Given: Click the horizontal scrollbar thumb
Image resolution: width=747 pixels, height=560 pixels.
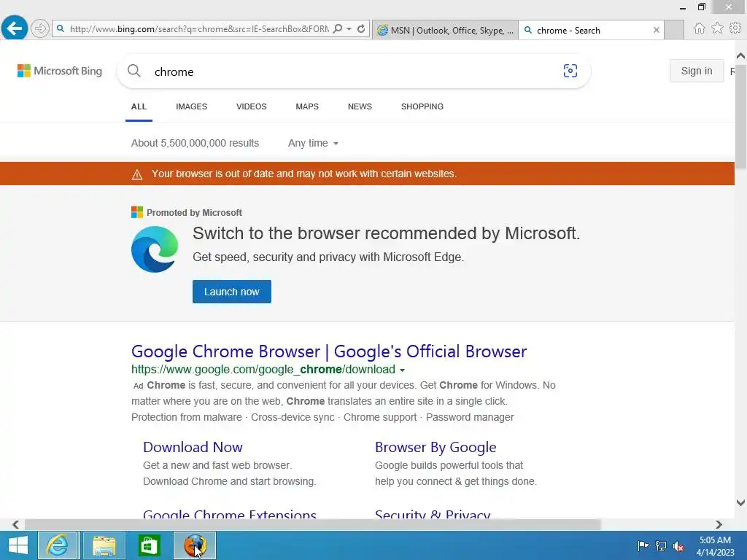Looking at the screenshot, I should 312,524.
